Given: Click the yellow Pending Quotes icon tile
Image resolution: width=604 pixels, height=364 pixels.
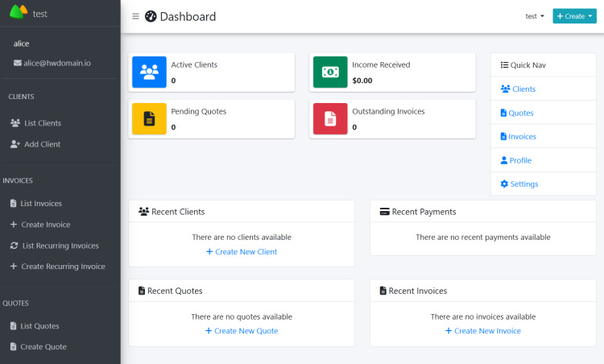Looking at the screenshot, I should (149, 118).
